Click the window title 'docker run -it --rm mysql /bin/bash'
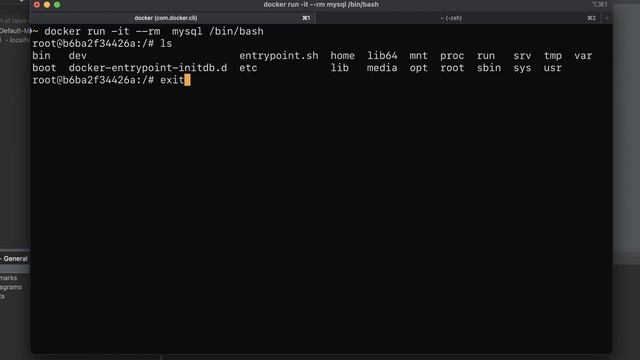This screenshot has height=360, width=640. 321,4
